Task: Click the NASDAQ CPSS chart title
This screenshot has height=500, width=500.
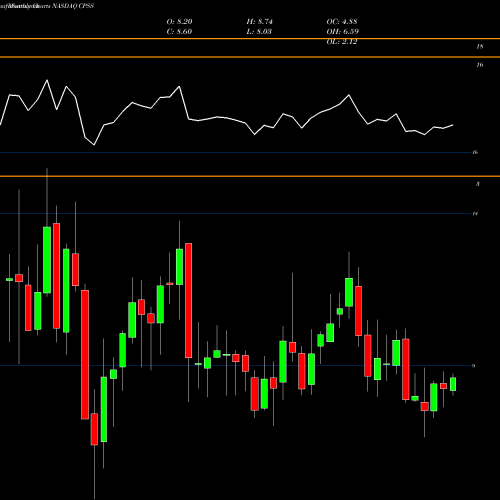Action: [73, 6]
